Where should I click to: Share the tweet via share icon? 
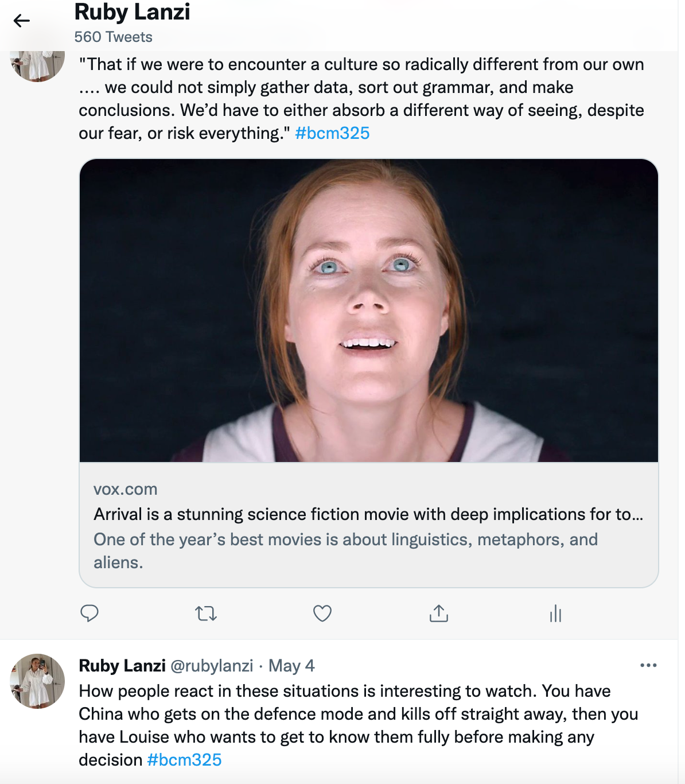439,614
